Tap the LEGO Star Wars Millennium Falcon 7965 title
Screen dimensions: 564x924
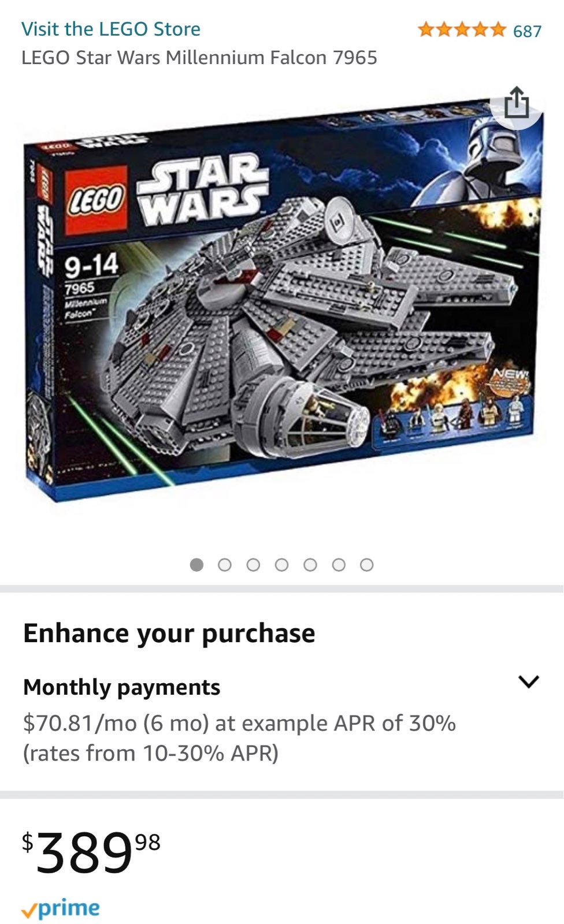click(199, 58)
